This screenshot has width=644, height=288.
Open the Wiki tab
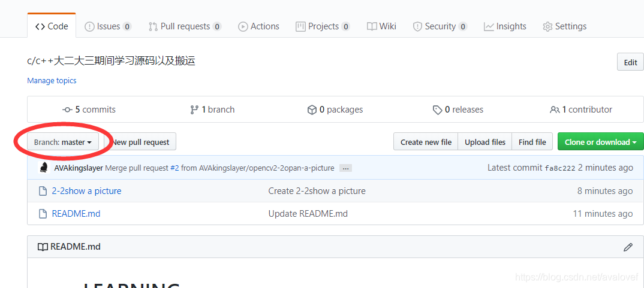(x=381, y=26)
